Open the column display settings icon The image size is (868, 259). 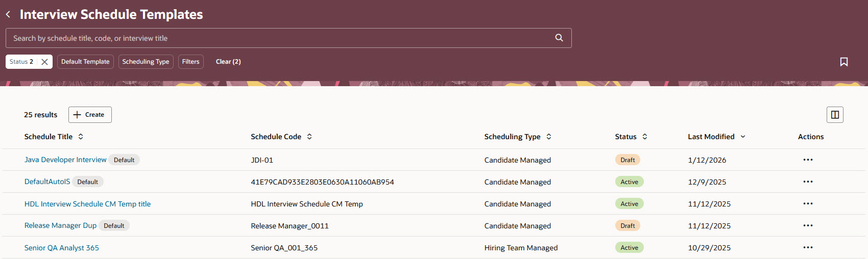(835, 115)
